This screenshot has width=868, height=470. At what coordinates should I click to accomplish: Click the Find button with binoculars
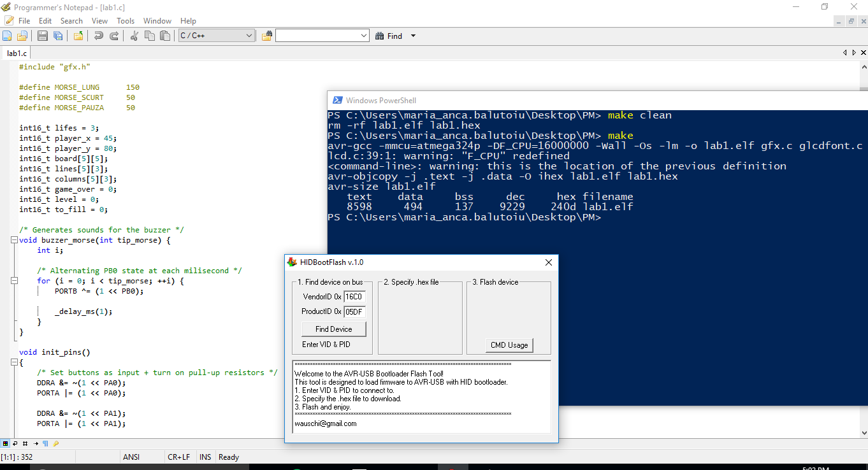389,36
